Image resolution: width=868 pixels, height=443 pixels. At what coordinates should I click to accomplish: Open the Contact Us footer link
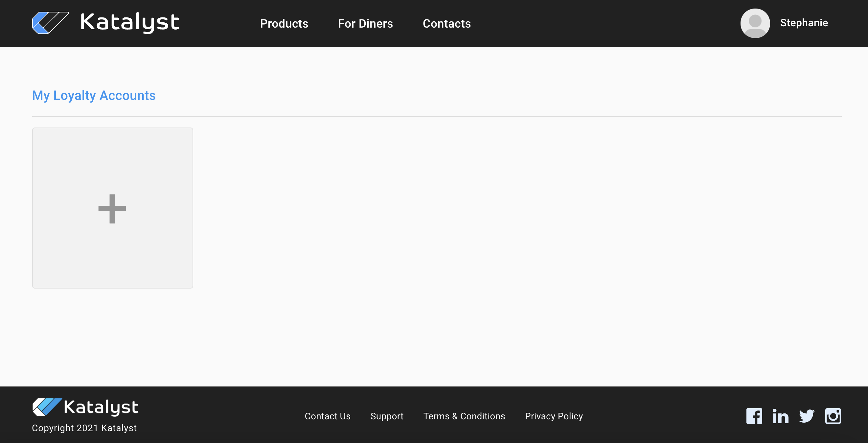coord(327,416)
